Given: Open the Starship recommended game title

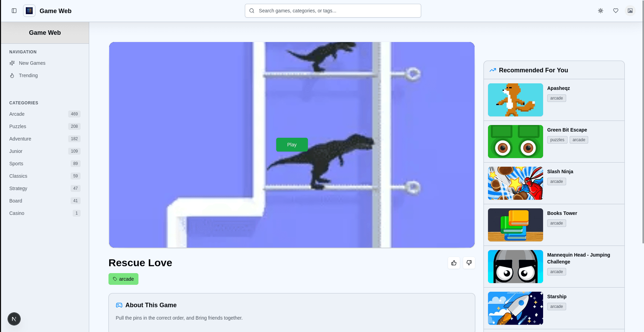Looking at the screenshot, I should 557,297.
